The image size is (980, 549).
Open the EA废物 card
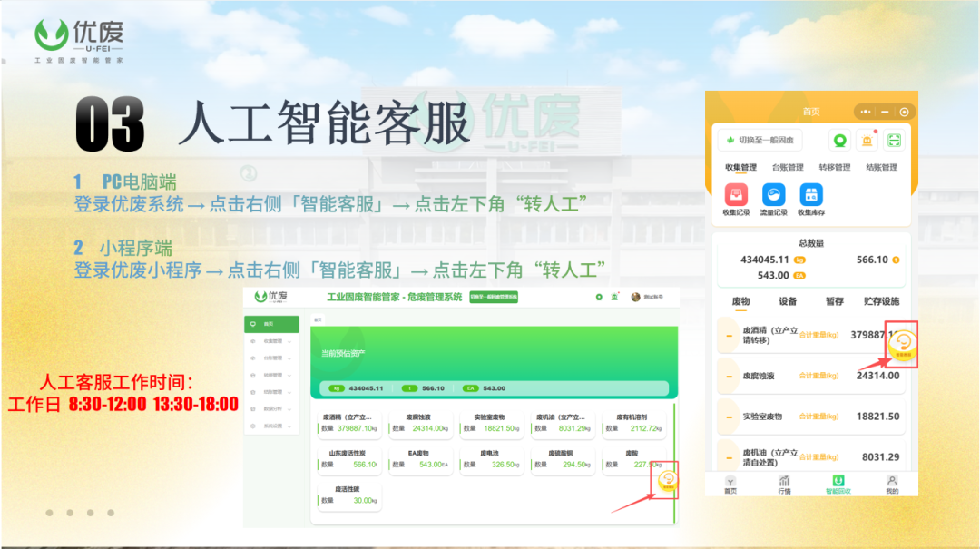[420, 459]
